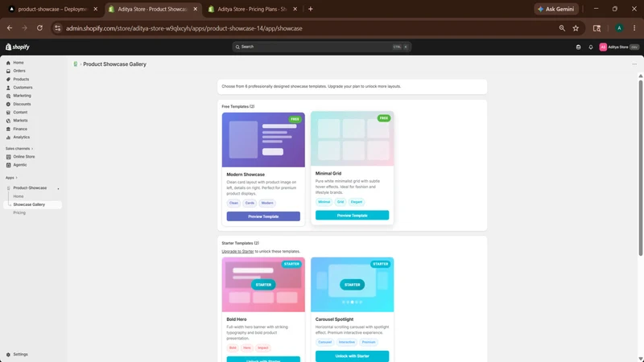Close the Pricing Plans browser tab
Screen dimensions: 644x362
tap(295, 9)
